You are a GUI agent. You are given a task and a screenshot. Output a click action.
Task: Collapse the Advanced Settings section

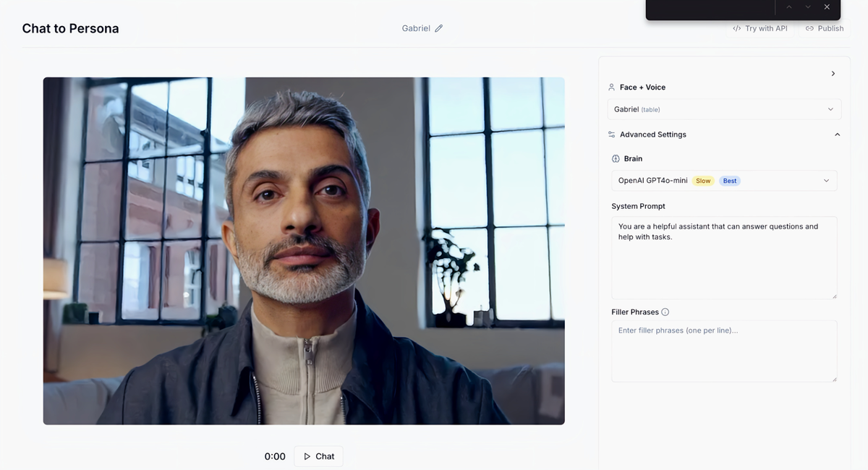[x=837, y=134]
